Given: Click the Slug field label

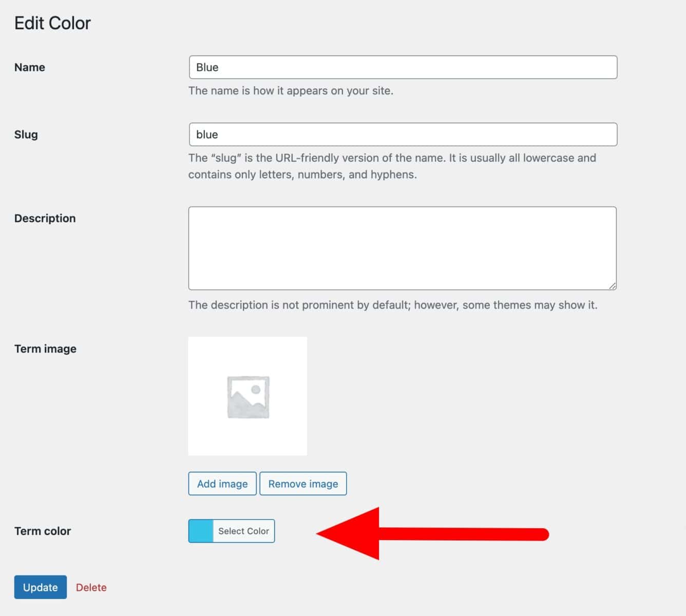Looking at the screenshot, I should (x=26, y=134).
